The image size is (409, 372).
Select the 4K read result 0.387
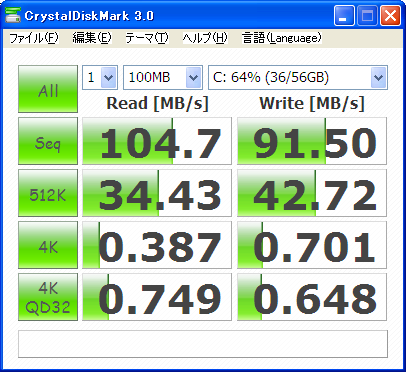(157, 245)
